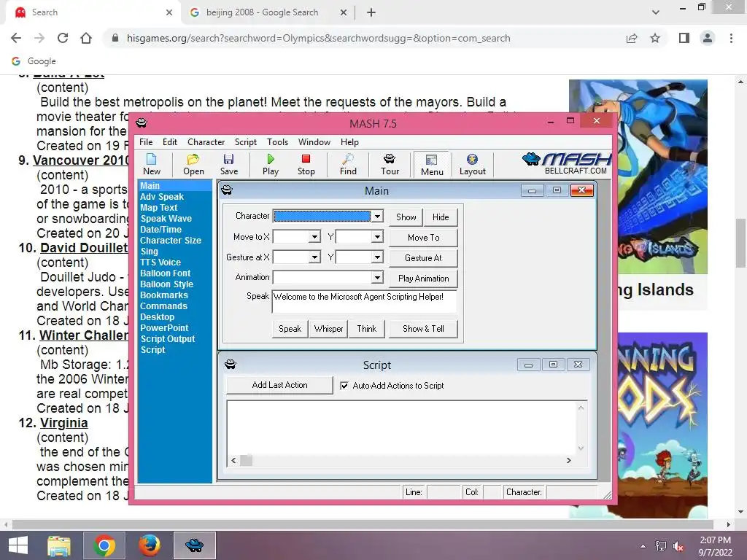This screenshot has width=747, height=560.
Task: Click the Gesture At button
Action: [x=424, y=258]
